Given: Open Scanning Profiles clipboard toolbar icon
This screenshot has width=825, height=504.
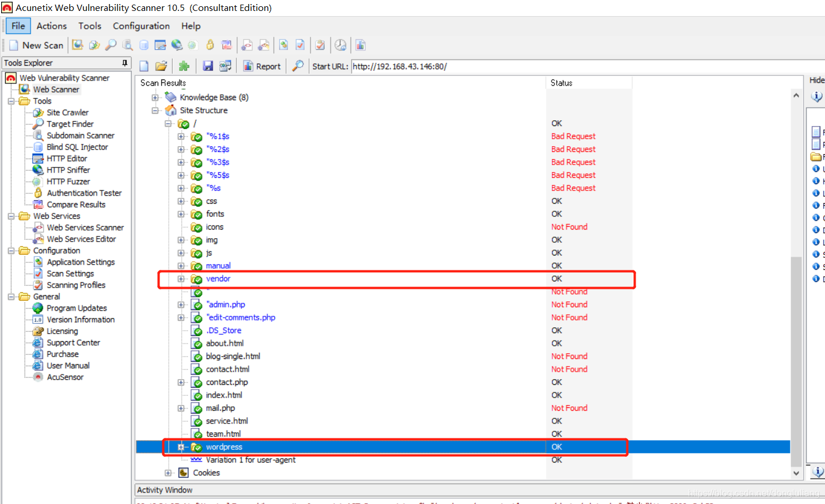Looking at the screenshot, I should [x=321, y=45].
